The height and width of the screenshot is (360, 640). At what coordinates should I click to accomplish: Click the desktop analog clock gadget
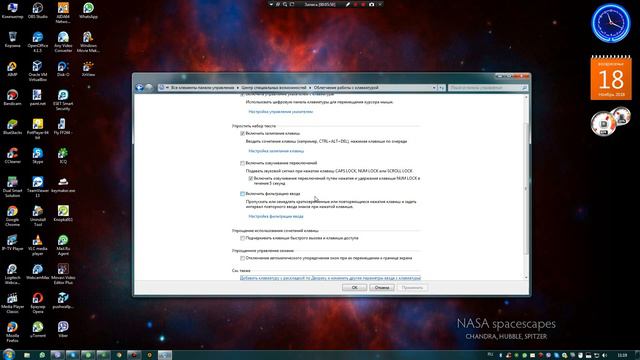point(611,23)
